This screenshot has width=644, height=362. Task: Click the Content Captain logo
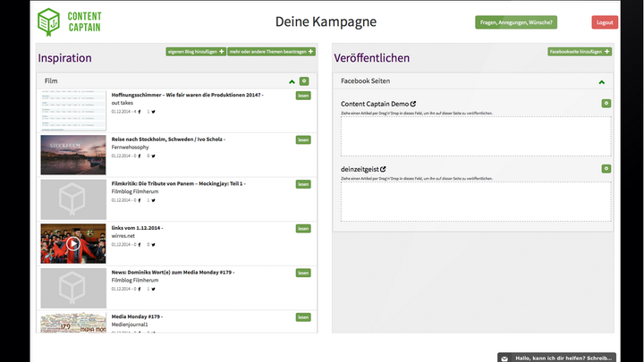pos(70,21)
